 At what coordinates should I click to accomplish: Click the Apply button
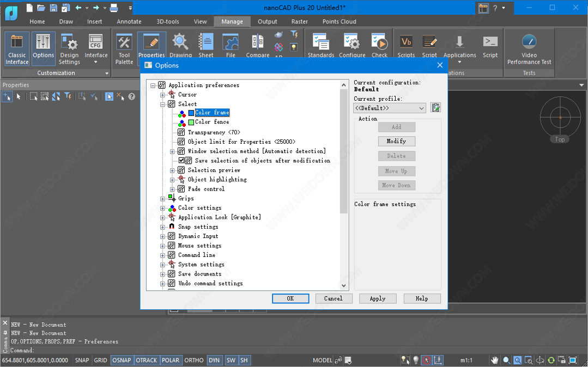pyautogui.click(x=378, y=298)
